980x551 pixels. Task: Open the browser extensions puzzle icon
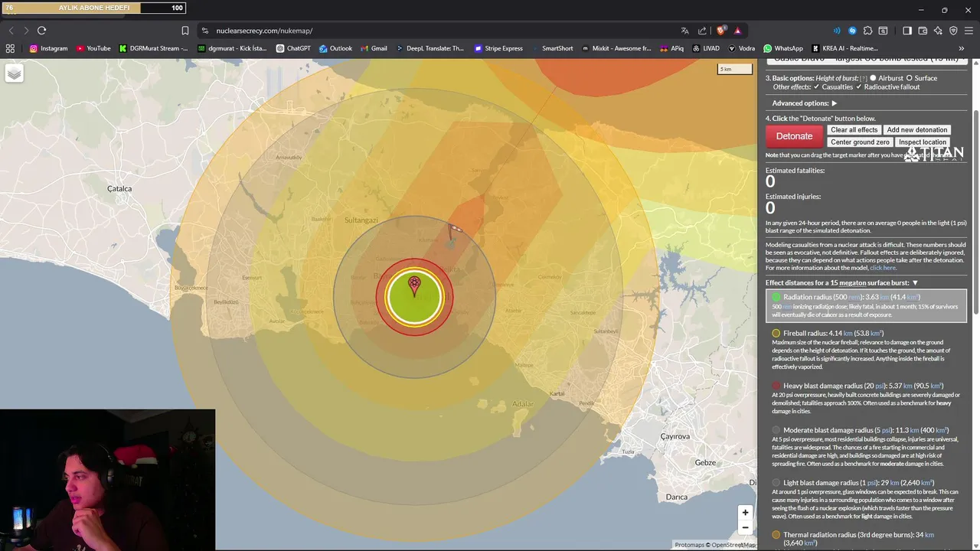(867, 31)
